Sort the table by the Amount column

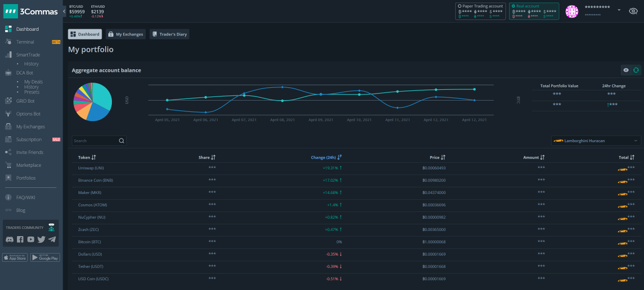click(x=534, y=157)
